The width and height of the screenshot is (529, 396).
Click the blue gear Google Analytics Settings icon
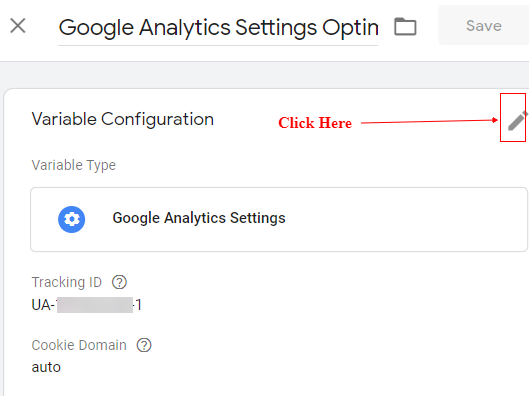72,219
